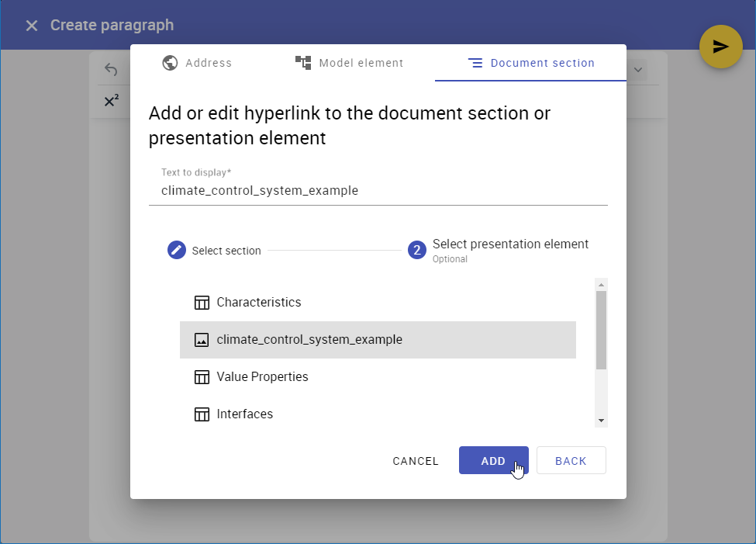
Task: Switch to the Address tab
Action: tap(197, 63)
